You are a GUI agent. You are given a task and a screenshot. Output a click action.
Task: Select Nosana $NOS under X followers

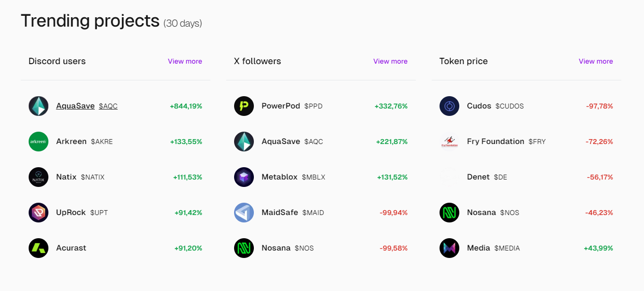point(287,248)
